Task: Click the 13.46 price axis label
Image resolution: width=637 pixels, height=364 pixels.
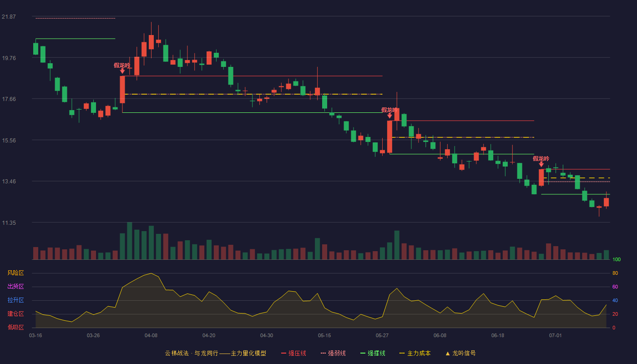Action: click(x=9, y=182)
